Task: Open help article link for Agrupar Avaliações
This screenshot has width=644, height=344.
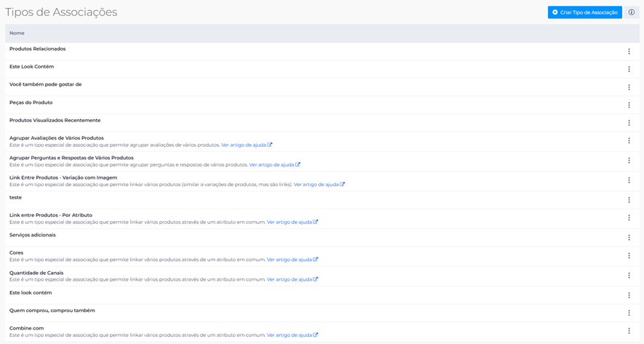Action: pos(246,145)
